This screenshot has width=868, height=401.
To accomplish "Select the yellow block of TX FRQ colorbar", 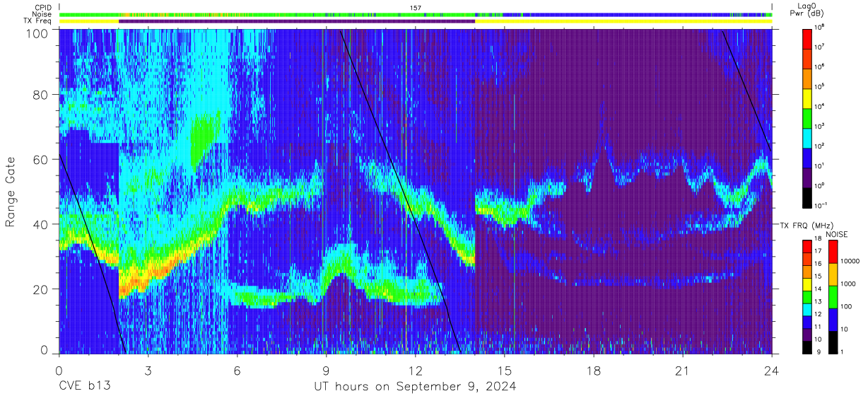I will (x=807, y=284).
